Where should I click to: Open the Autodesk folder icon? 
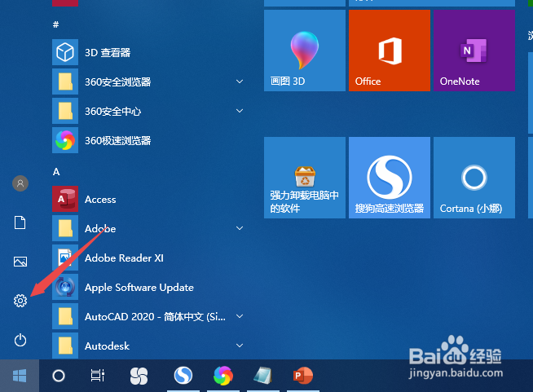tap(65, 346)
